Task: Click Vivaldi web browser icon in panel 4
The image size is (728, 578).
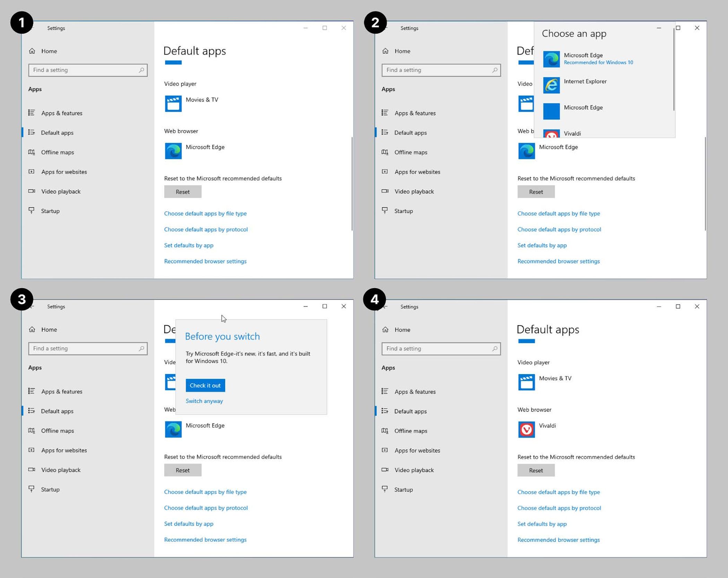Action: [526, 430]
